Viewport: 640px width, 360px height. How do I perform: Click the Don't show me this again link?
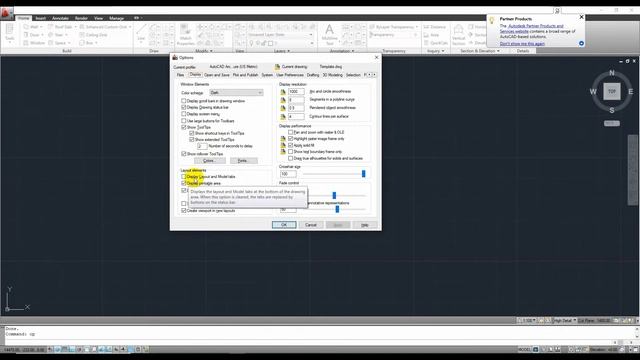(522, 44)
